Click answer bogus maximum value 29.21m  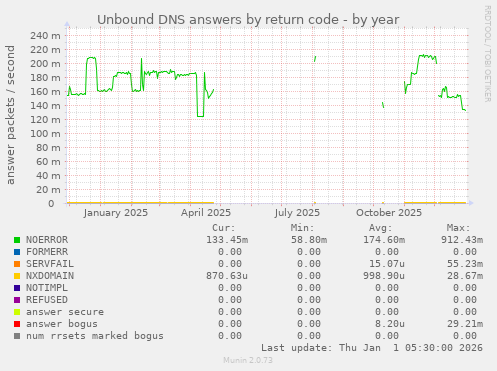465,324
